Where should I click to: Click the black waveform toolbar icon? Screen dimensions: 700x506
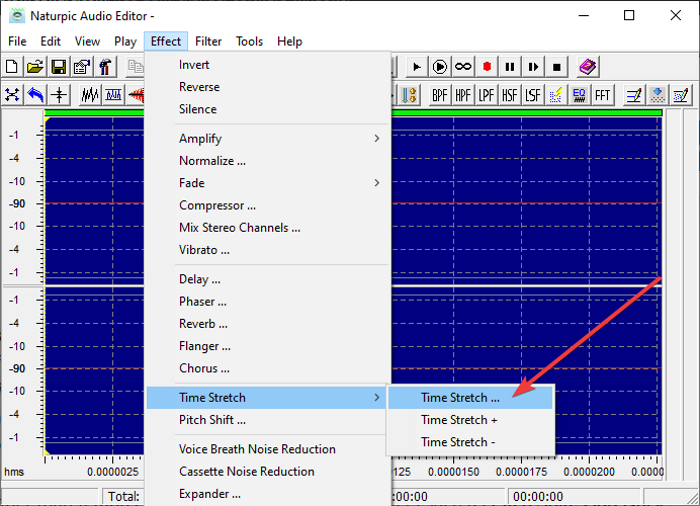point(90,95)
